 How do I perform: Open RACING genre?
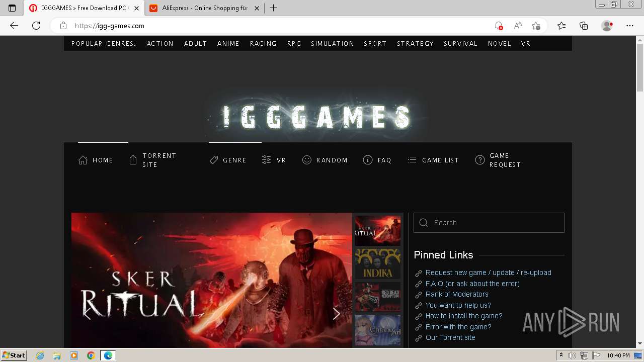point(263,44)
